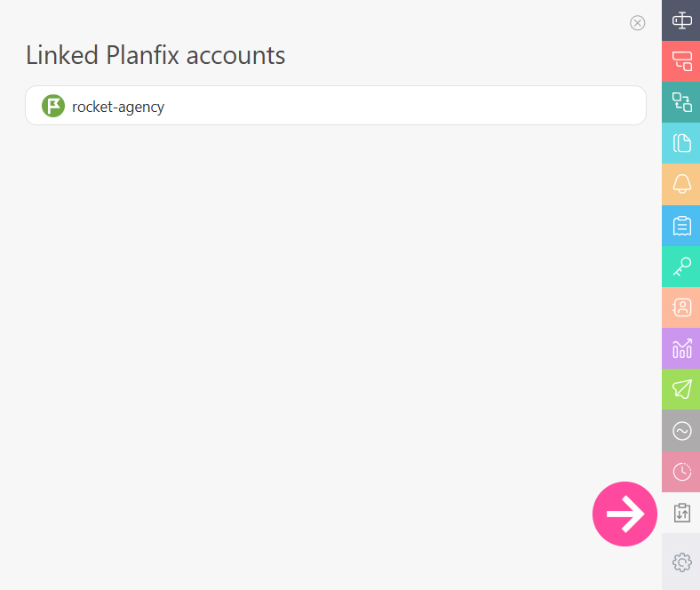Viewport: 700px width, 590px height.
Task: Click the Linked Planfix accounts heading
Action: tap(155, 55)
